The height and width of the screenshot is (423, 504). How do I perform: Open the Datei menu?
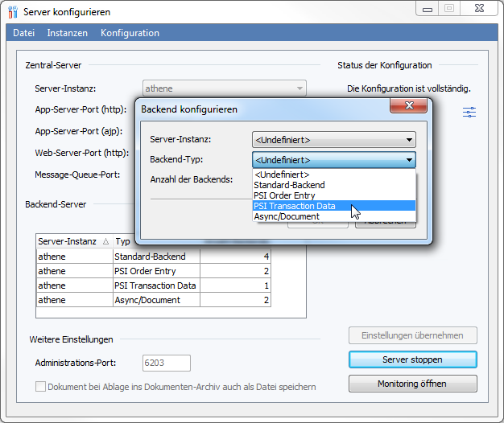[24, 33]
